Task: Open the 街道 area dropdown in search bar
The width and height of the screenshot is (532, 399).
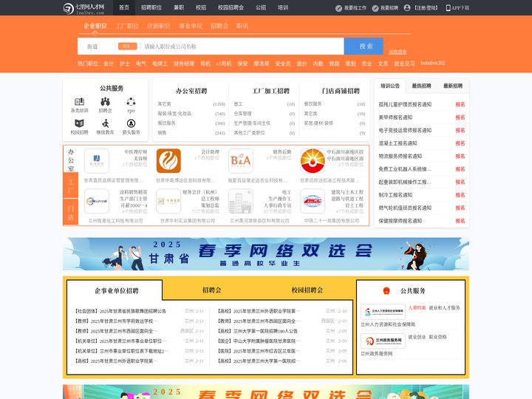Action: pyautogui.click(x=92, y=47)
